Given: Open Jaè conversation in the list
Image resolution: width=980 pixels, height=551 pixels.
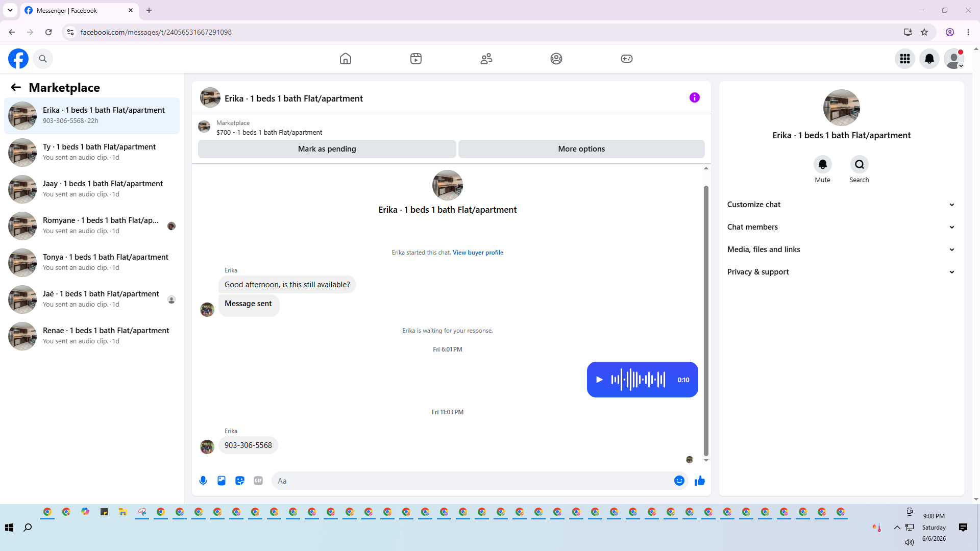Looking at the screenshot, I should (92, 299).
